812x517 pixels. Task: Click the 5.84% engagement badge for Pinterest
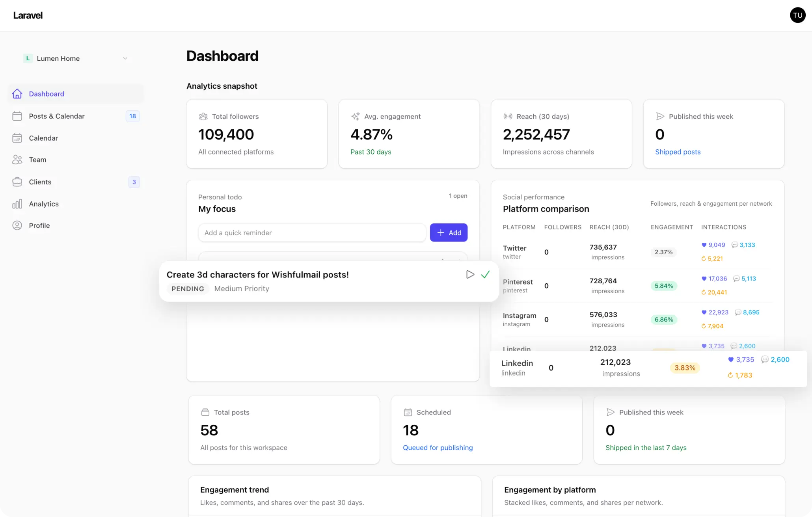[663, 286]
